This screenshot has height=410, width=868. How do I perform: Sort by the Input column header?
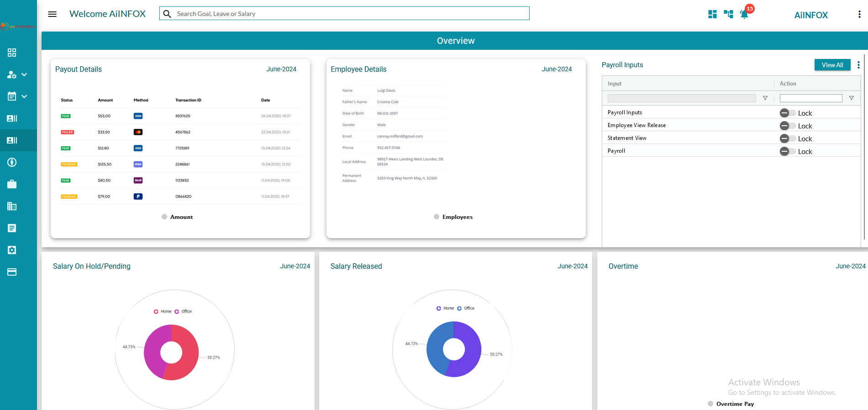pos(615,84)
